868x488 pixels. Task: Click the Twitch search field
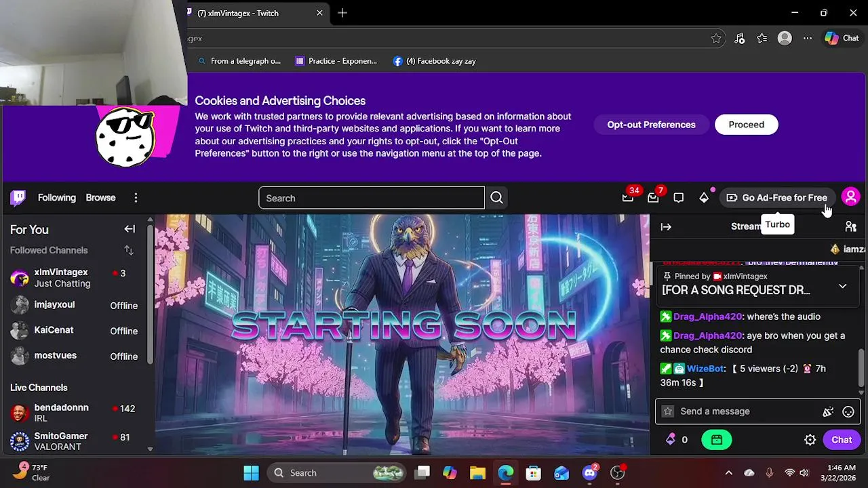click(x=372, y=198)
